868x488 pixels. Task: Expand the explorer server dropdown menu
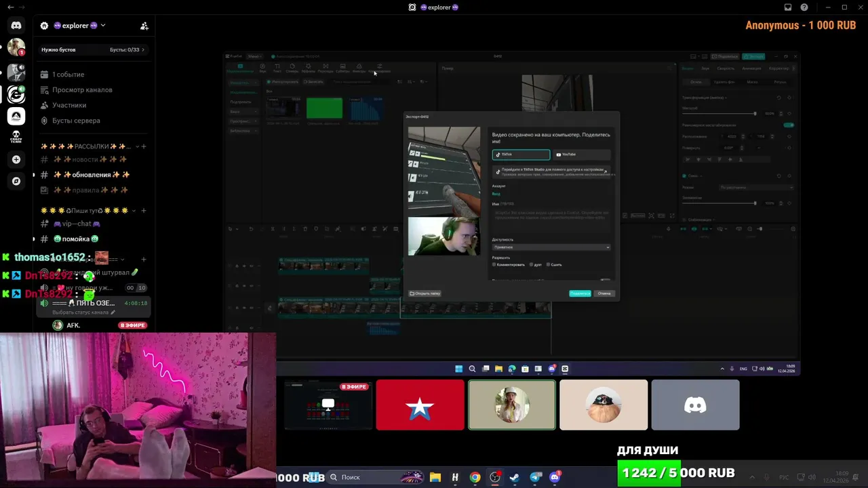pyautogui.click(x=103, y=26)
